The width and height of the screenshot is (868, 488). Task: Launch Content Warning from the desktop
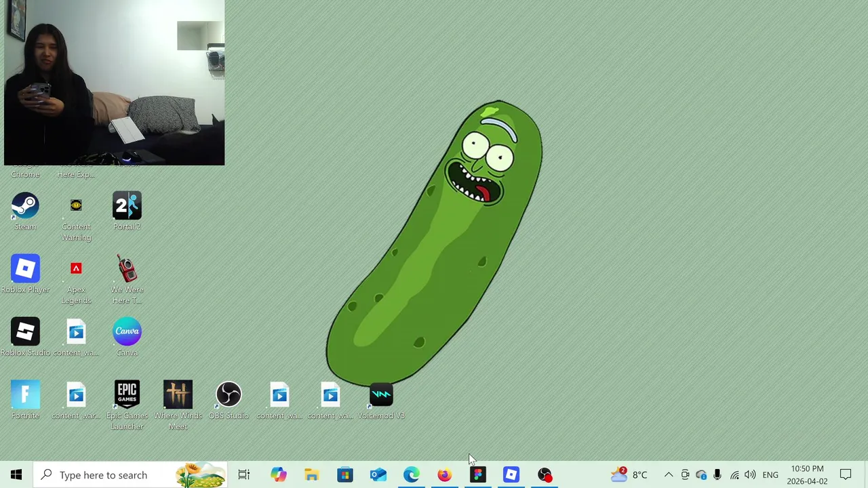pyautogui.click(x=76, y=219)
